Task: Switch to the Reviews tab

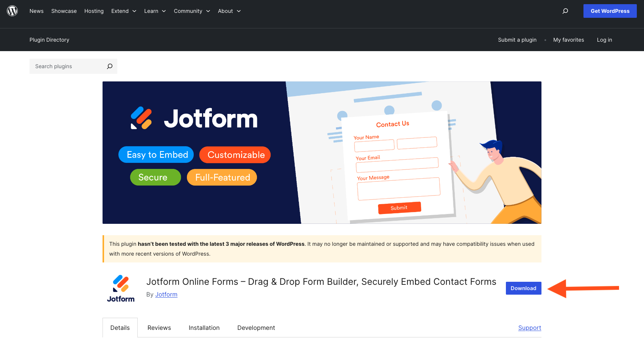Action: 159,328
